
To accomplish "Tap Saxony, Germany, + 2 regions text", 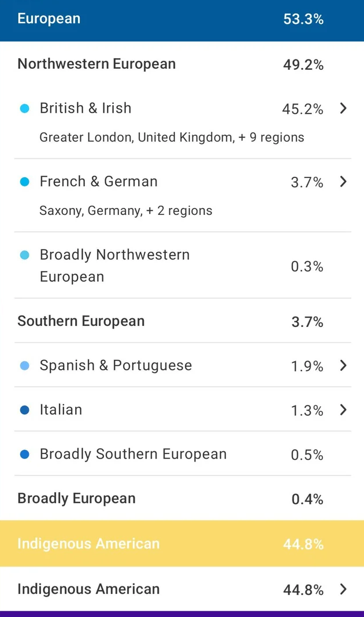I will point(125,210).
